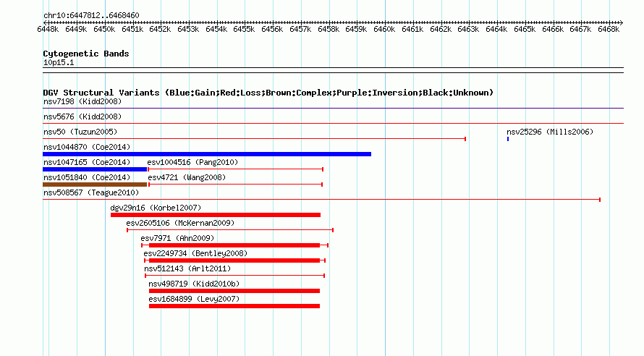Select the dgv29n16 red loss bar
Screen dimensions: 644x356
[216, 215]
